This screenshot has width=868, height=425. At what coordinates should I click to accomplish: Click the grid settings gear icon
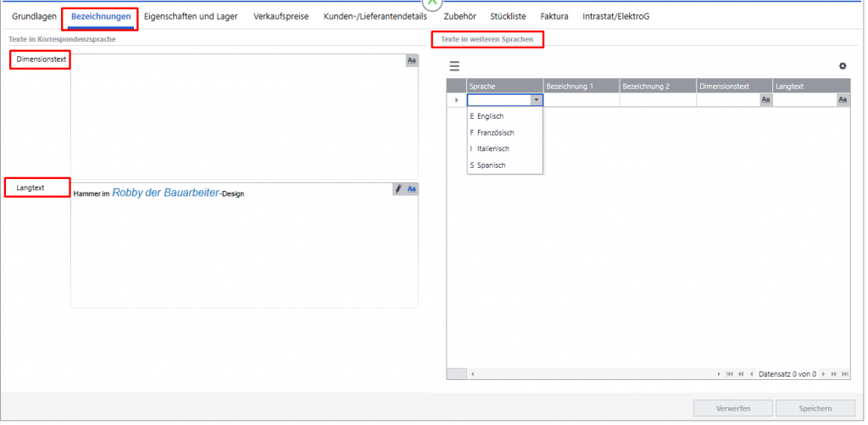[843, 66]
